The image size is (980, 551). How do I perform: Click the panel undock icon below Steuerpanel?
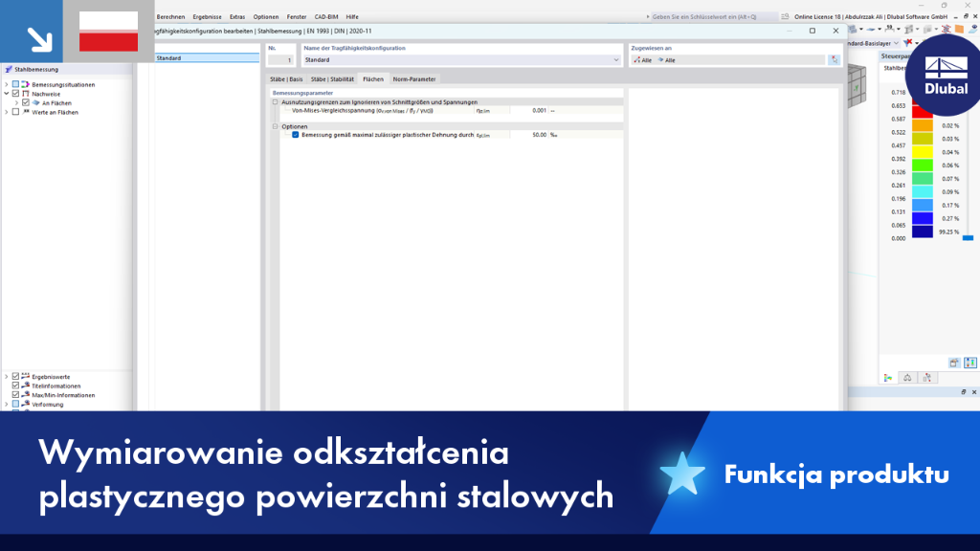963,392
